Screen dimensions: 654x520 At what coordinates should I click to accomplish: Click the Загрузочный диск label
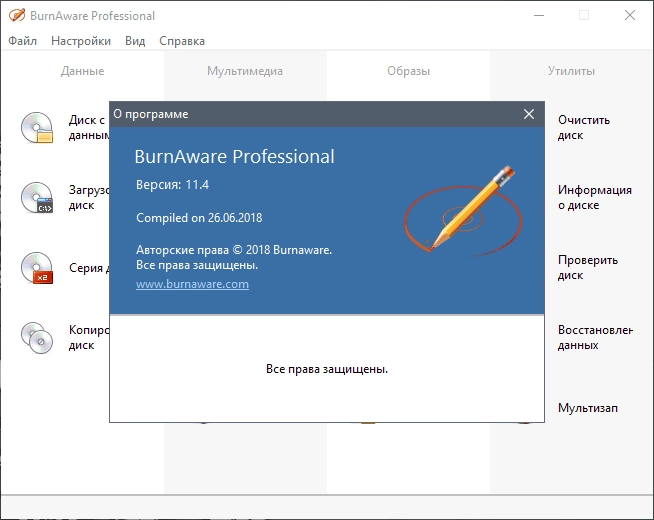tap(89, 197)
